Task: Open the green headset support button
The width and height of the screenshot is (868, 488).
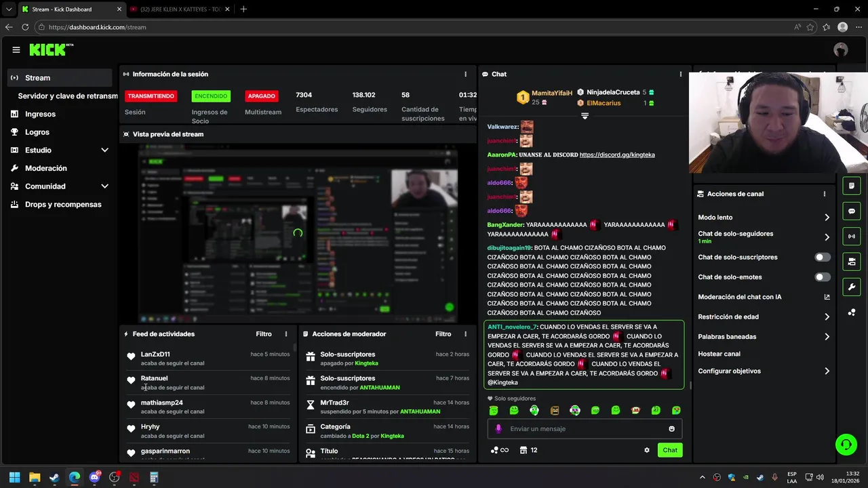Action: pos(846,445)
